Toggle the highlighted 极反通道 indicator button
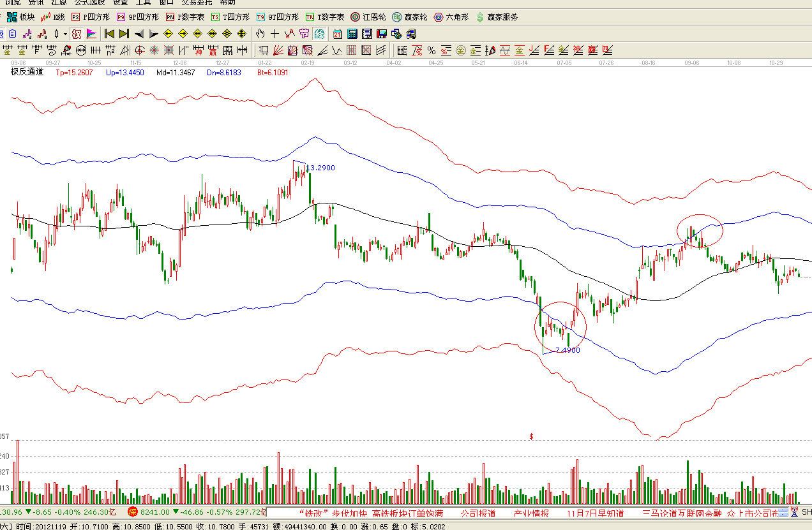Image resolution: width=812 pixels, height=530 pixels. pyautogui.click(x=77, y=34)
